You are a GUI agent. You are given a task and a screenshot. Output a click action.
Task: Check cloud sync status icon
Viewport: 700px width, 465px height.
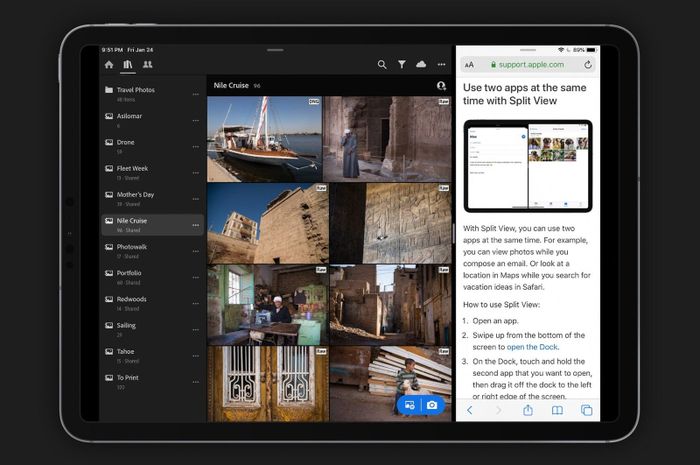[x=421, y=64]
